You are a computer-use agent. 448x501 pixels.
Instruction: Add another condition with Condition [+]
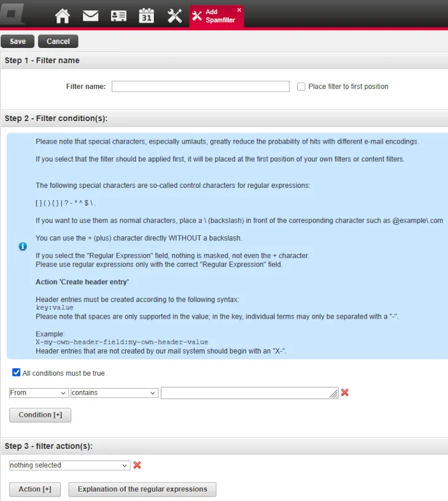[41, 414]
